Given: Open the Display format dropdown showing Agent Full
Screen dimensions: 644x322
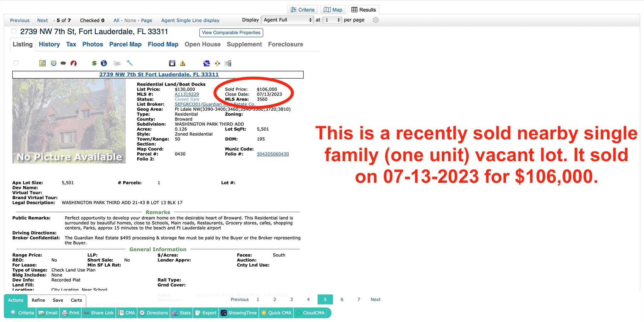Looking at the screenshot, I should pyautogui.click(x=287, y=20).
